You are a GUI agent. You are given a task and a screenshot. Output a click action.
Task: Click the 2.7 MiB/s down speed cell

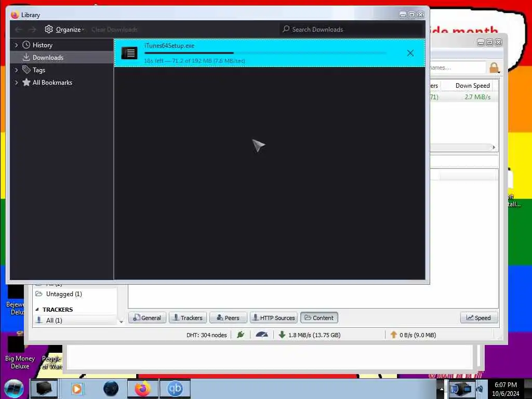click(477, 97)
